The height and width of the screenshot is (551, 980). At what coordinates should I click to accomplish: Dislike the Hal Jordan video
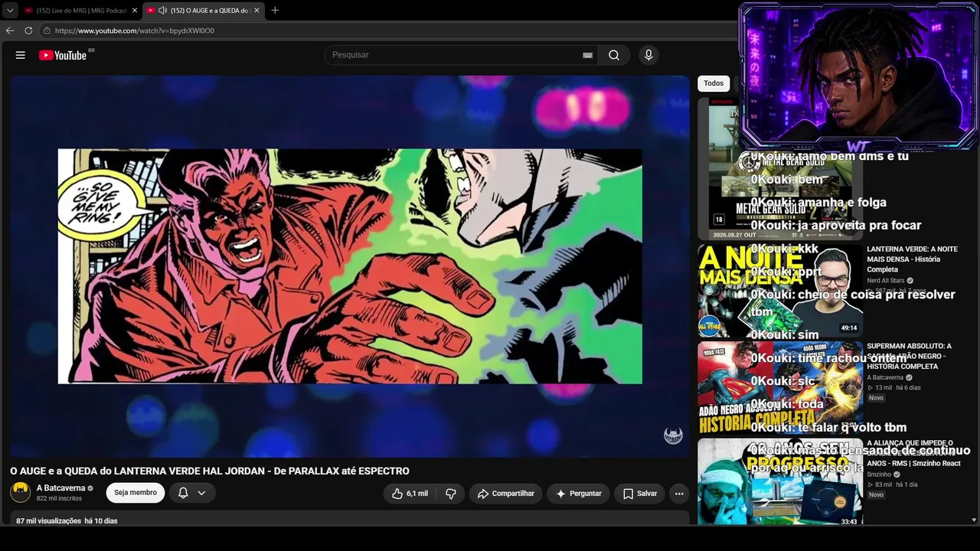coord(451,494)
